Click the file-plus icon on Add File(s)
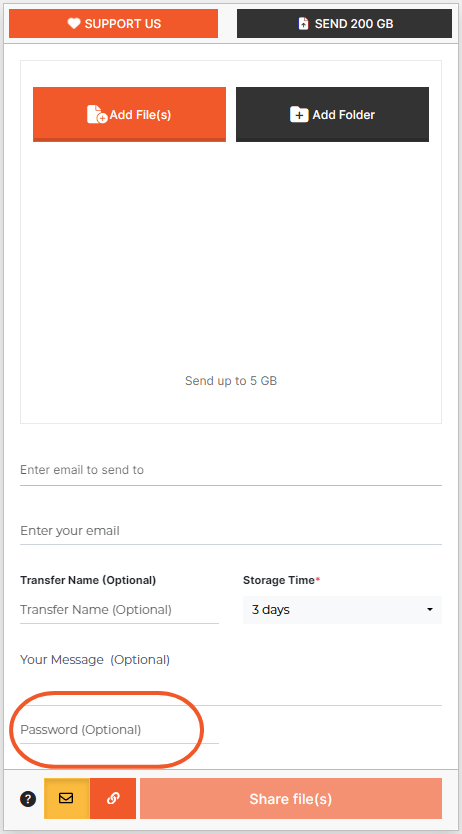 97,114
